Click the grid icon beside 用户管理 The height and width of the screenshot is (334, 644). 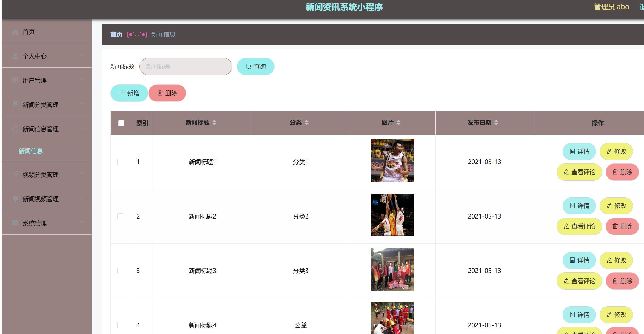[15, 80]
